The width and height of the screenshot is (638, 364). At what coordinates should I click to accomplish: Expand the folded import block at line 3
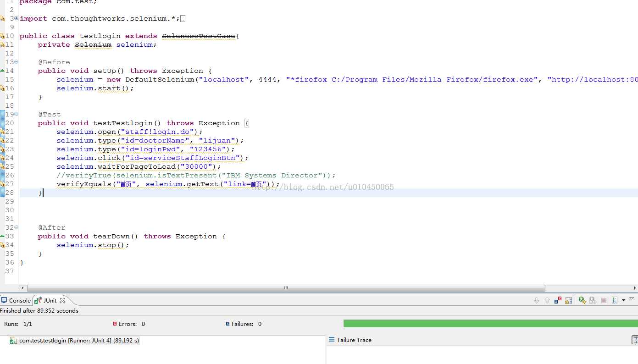[17, 18]
